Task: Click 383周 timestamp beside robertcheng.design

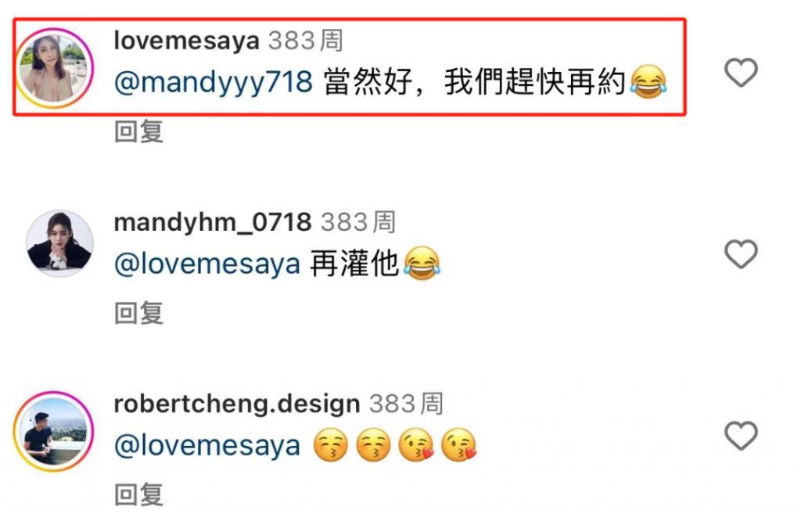Action: tap(406, 404)
